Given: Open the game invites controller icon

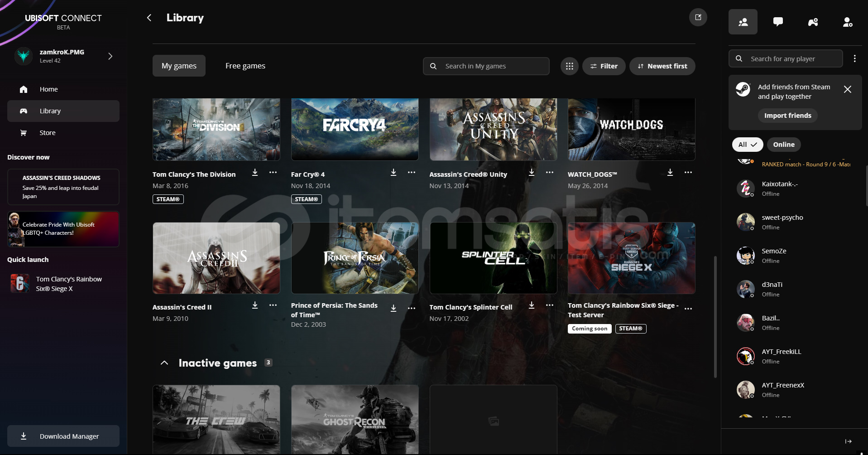Looking at the screenshot, I should click(813, 22).
